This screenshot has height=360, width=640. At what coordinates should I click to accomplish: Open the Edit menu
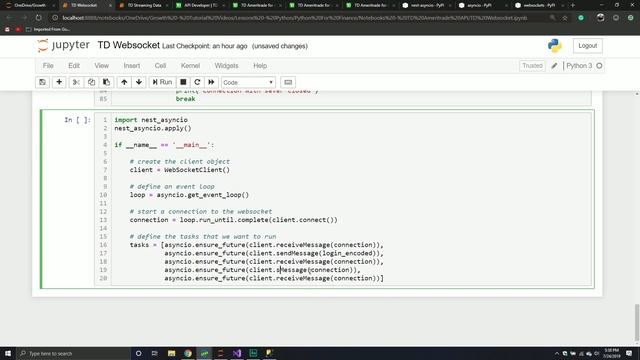(x=74, y=66)
